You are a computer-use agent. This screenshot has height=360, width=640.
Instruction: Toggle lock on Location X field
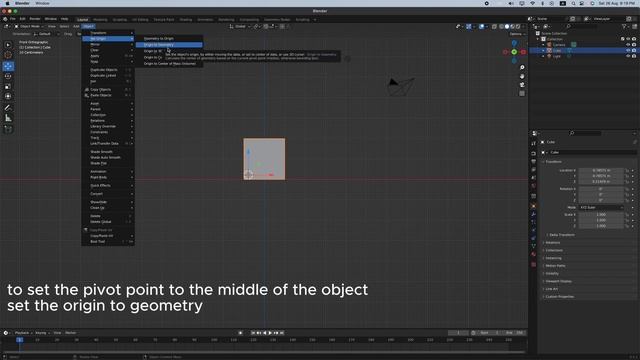pyautogui.click(x=627, y=170)
